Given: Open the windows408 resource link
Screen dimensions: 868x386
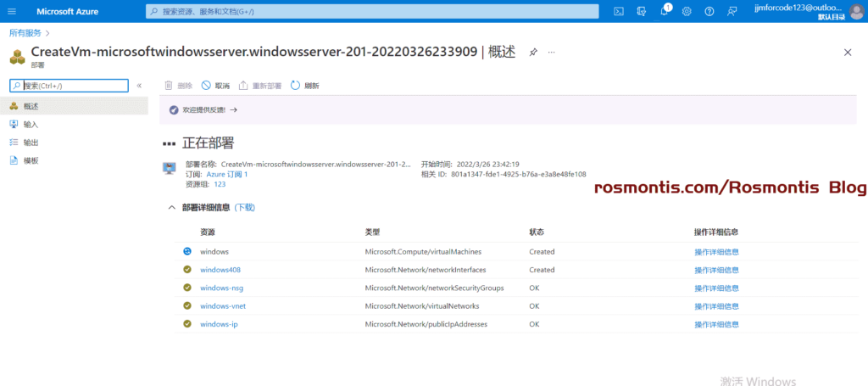Looking at the screenshot, I should pyautogui.click(x=220, y=270).
